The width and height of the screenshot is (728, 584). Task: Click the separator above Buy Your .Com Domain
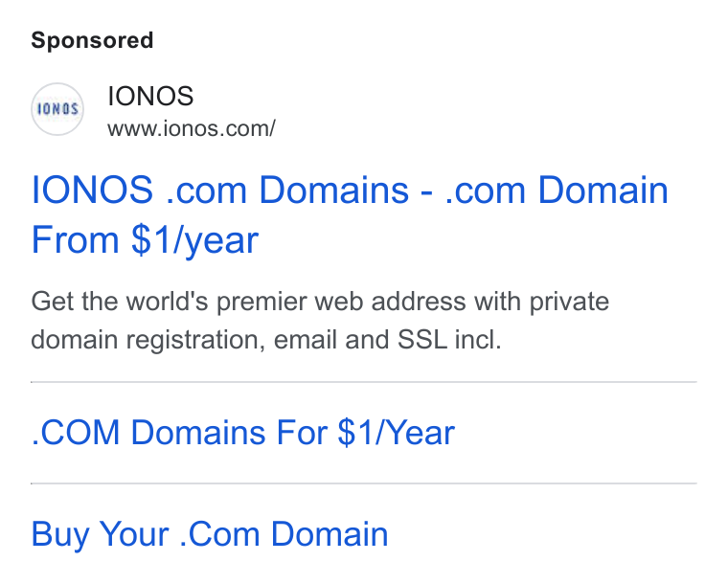point(364,483)
